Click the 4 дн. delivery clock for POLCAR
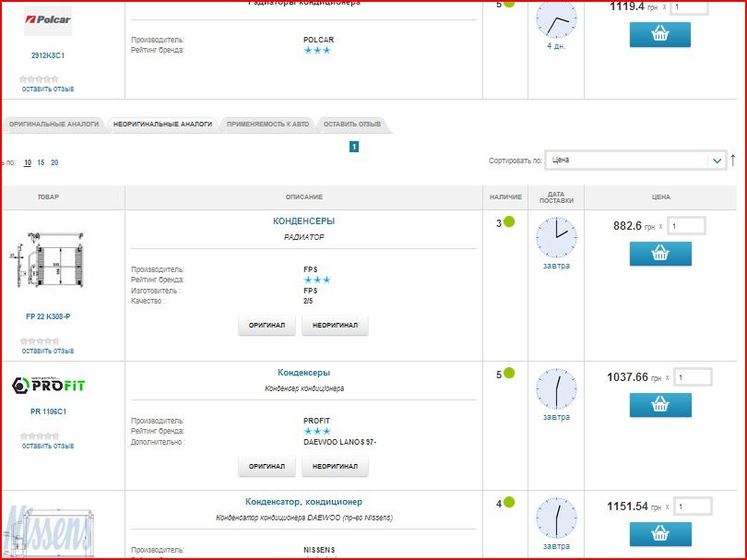This screenshot has height=560, width=747. pos(556,19)
